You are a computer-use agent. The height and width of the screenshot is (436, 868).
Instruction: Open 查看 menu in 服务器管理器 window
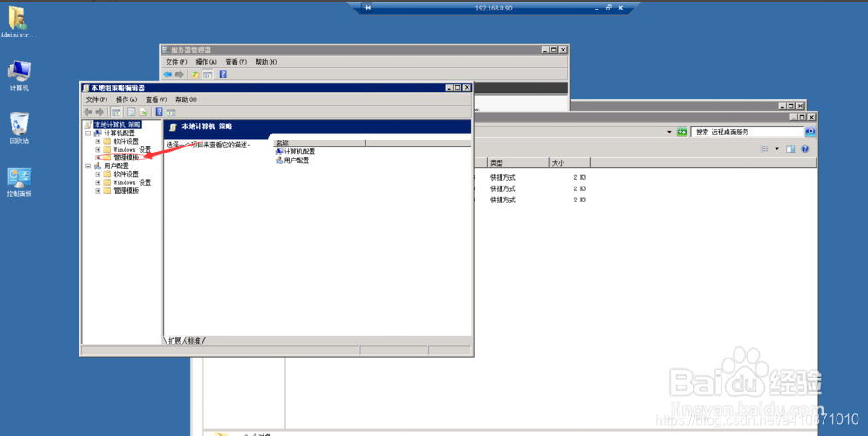point(236,62)
